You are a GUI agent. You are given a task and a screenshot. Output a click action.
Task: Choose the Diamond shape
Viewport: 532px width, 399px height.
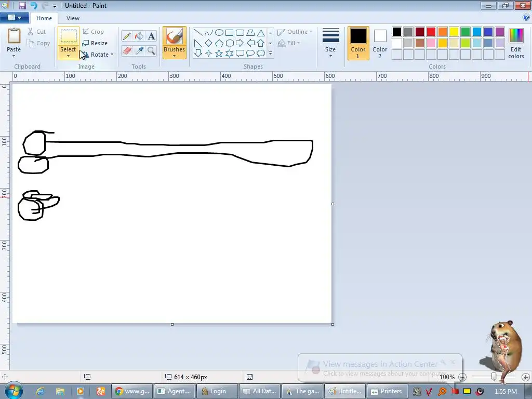pyautogui.click(x=209, y=43)
